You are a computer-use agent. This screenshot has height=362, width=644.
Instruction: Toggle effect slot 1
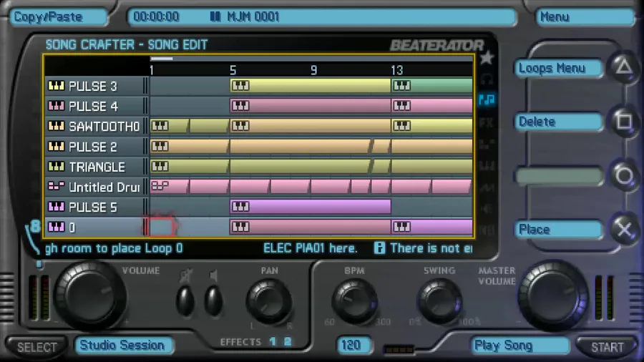pos(273,341)
